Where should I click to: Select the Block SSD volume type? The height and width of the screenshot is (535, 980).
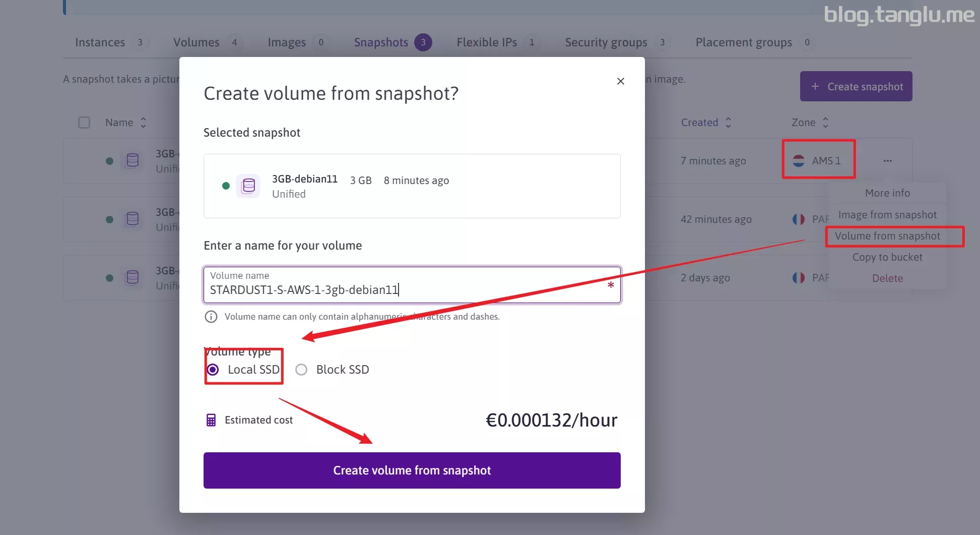301,370
